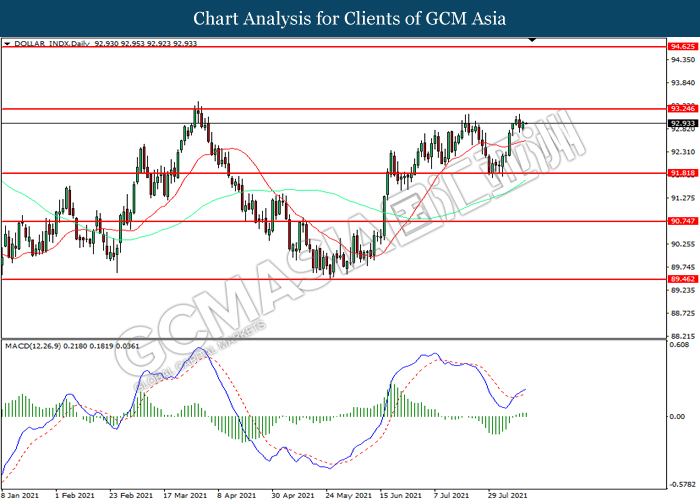Click the chart shift triangle marker at top

(x=531, y=42)
